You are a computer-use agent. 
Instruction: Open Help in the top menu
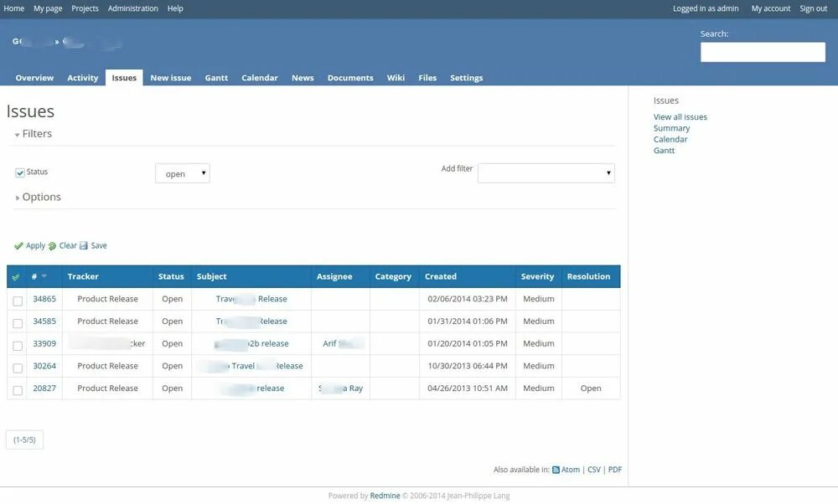click(175, 8)
